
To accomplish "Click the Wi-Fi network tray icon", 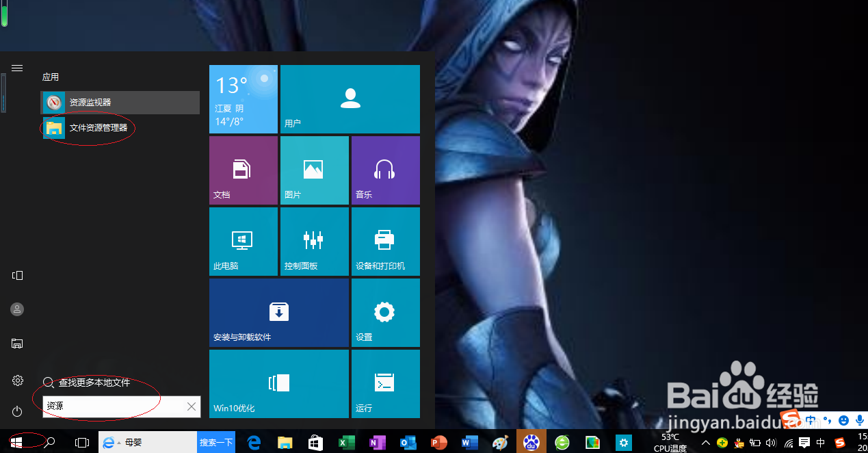I will pyautogui.click(x=789, y=443).
